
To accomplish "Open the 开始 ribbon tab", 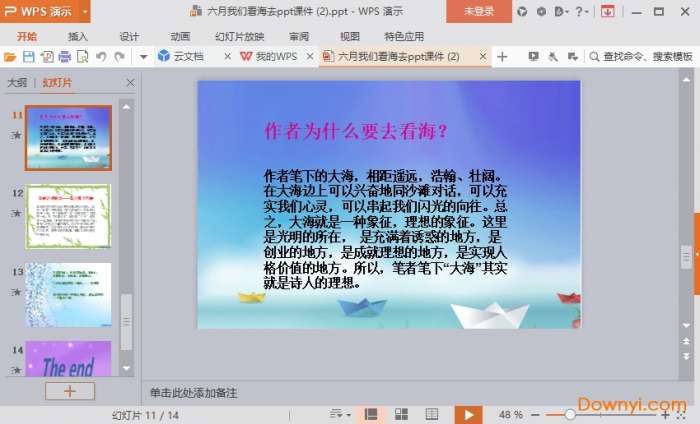I will [x=27, y=37].
